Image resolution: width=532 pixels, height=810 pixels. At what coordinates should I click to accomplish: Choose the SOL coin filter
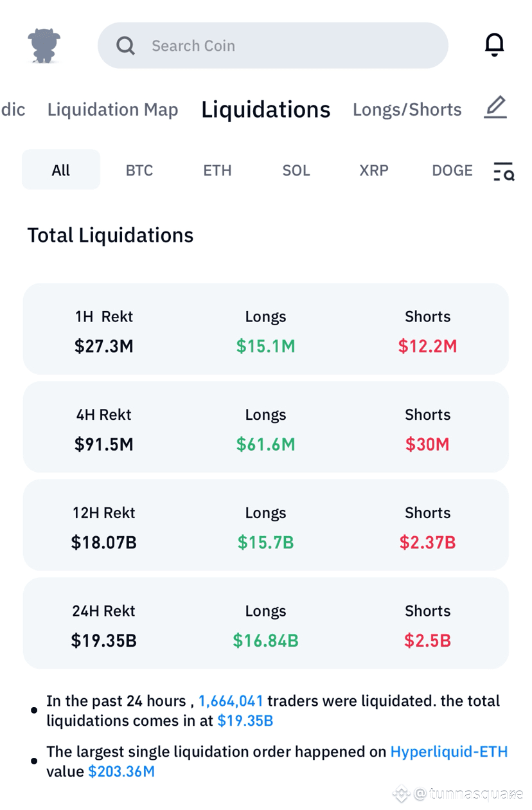pyautogui.click(x=296, y=170)
